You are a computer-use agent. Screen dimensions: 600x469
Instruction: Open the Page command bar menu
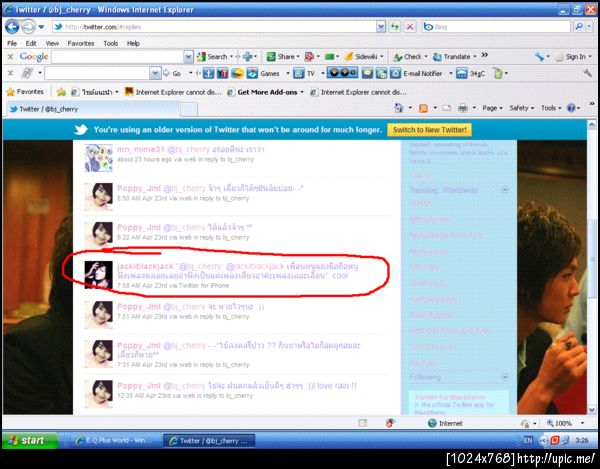[x=492, y=108]
